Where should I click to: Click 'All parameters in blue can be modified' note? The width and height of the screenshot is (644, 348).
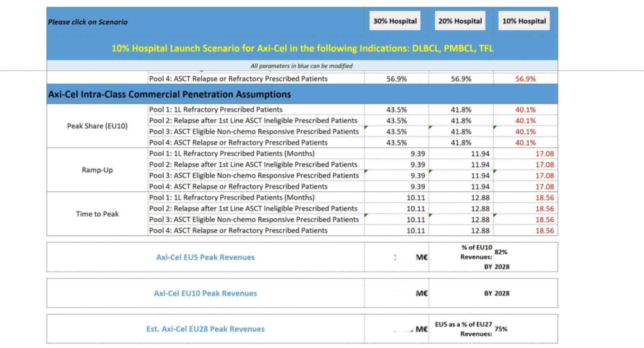point(302,66)
